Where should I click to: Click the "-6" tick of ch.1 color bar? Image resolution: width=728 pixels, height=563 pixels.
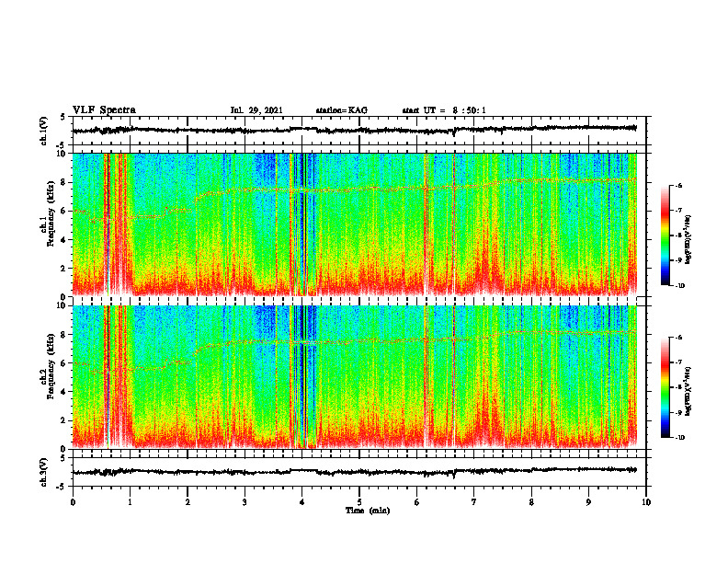coord(678,185)
